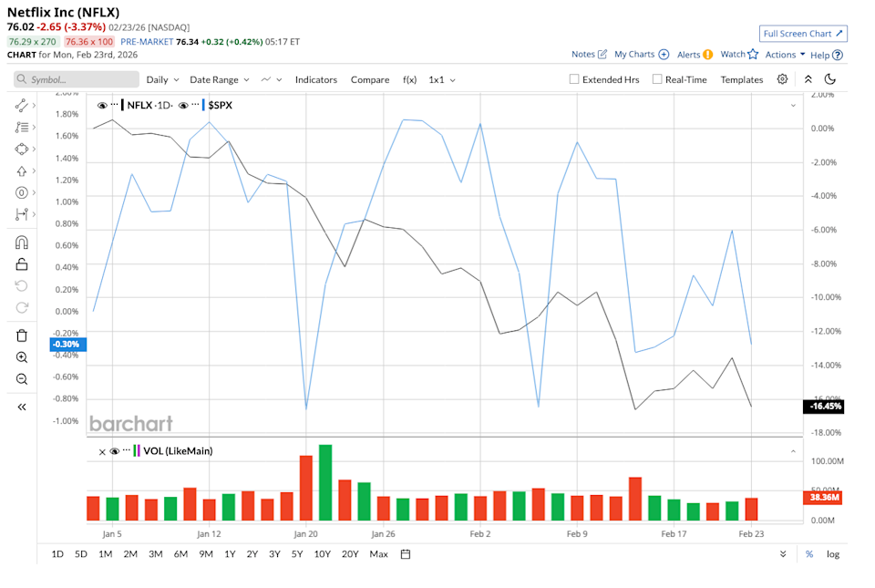Check the Real-Time checkbox
Viewport: 875px width, 588px height.
click(657, 79)
